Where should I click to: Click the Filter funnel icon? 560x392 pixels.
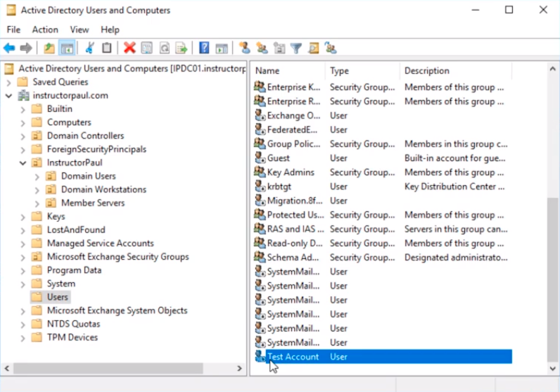click(x=296, y=48)
